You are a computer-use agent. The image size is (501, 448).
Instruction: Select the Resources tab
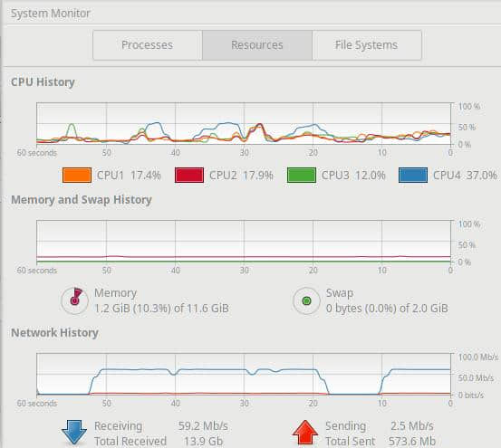point(257,45)
